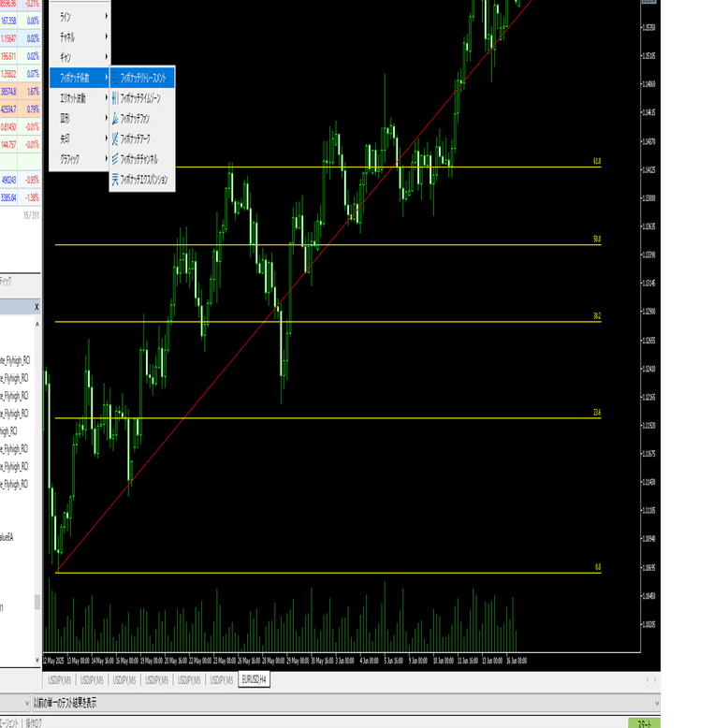Click Market Watch price 144.757
Viewport: 728px width, 728px height.
[x=8, y=144]
